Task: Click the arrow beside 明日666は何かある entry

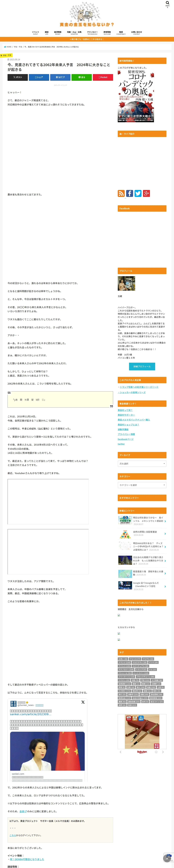Action: (x=165, y=547)
